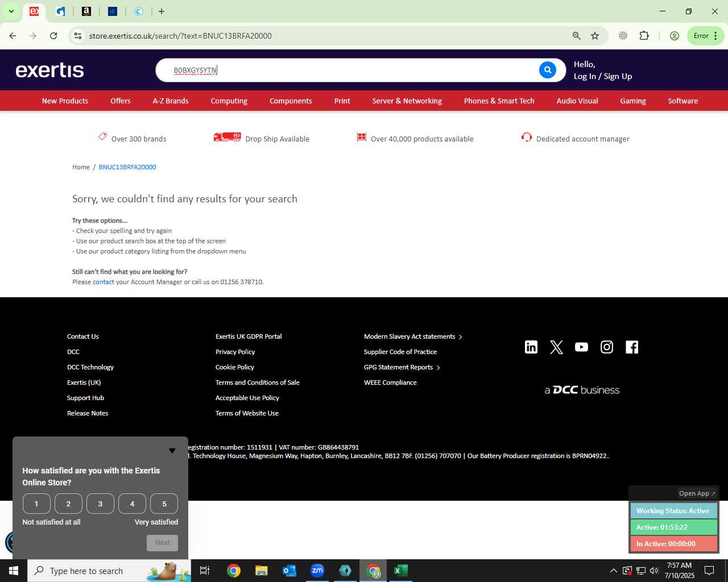Click the blue search magnifier button
Screen dimensions: 728x582
coord(547,70)
